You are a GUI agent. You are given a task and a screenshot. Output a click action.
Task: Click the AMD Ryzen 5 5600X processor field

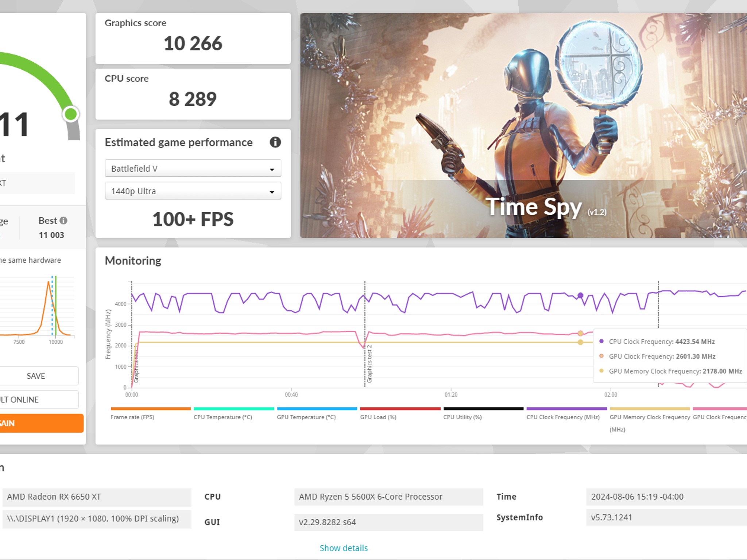coord(388,497)
